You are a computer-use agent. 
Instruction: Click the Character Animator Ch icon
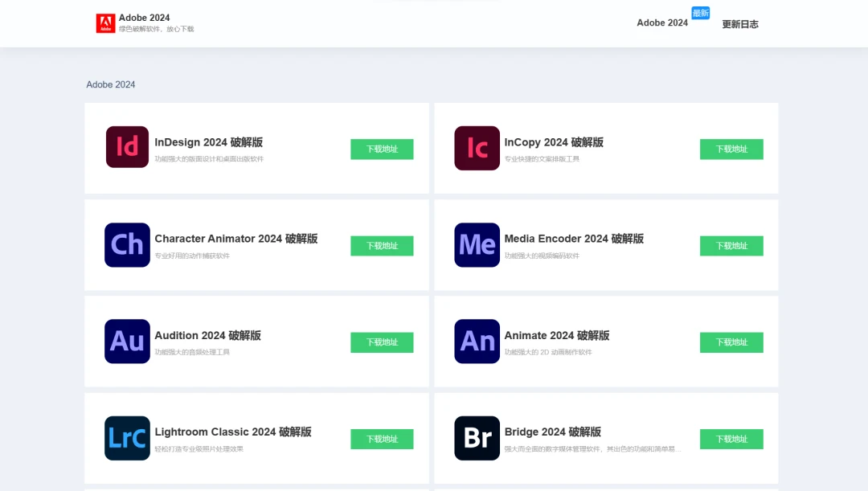click(127, 245)
